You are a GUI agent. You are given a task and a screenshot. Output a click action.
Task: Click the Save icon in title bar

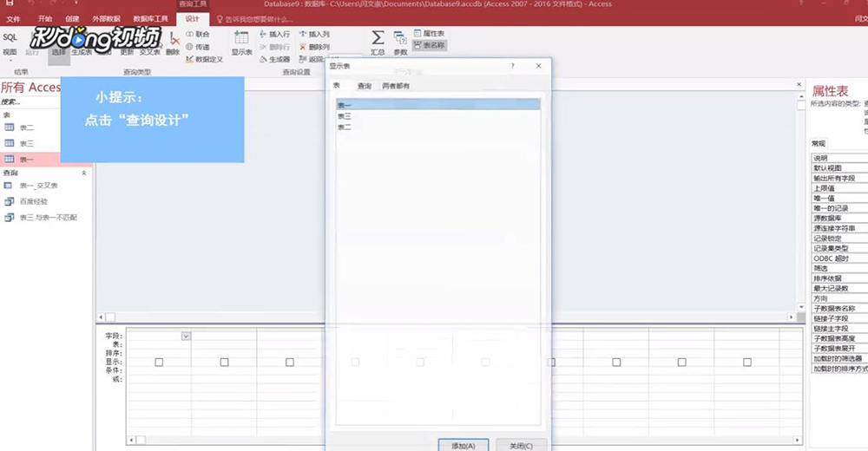point(10,3)
